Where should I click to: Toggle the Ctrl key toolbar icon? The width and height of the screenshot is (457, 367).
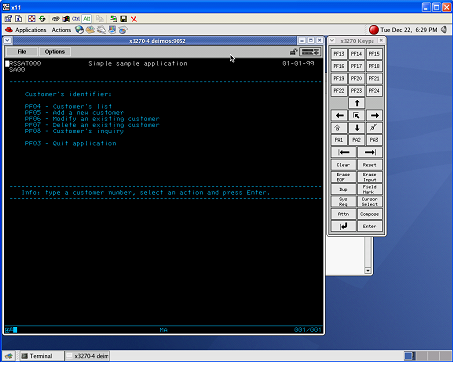(x=76, y=19)
